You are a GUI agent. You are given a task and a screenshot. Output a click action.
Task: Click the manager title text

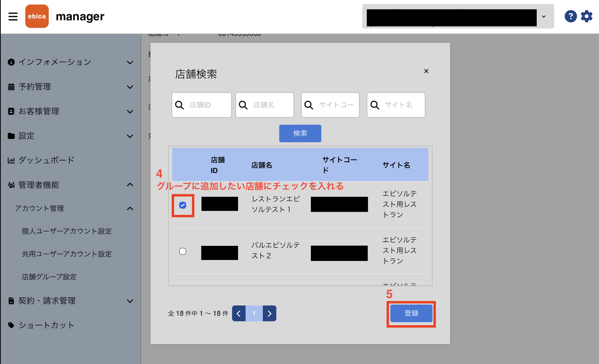[80, 17]
